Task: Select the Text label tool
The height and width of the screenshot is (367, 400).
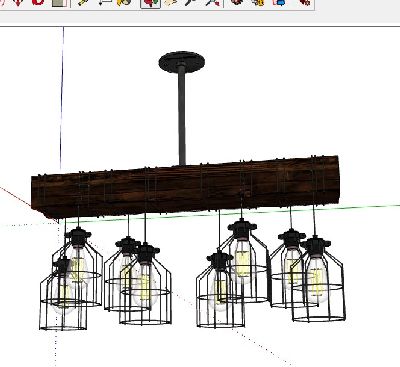Action: (x=104, y=3)
